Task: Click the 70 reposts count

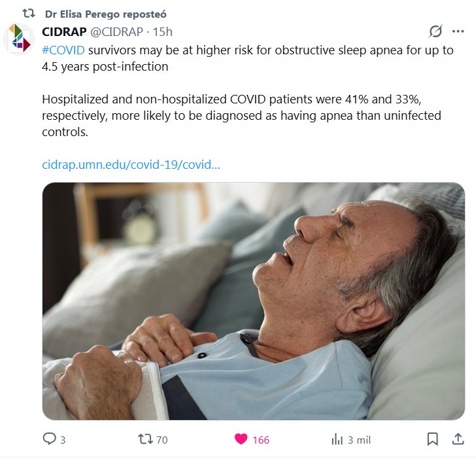Action: pyautogui.click(x=161, y=440)
